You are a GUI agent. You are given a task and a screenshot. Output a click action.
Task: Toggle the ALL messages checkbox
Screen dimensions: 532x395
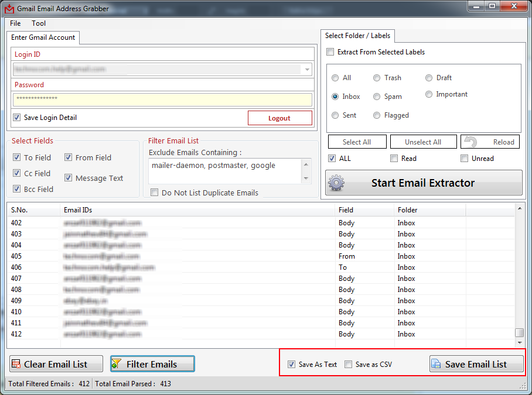click(332, 158)
